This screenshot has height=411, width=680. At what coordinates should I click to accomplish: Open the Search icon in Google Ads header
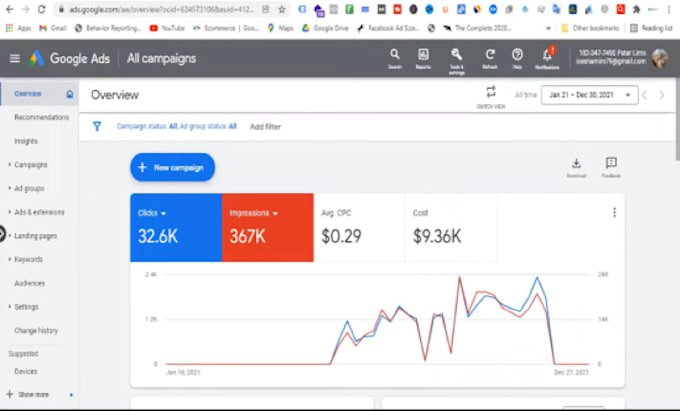pos(395,56)
